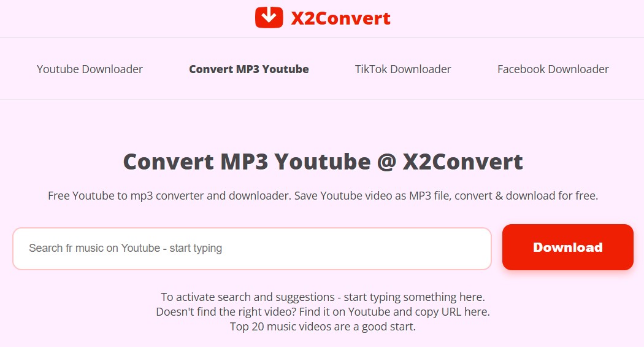Open the Youtube Downloader page

click(90, 69)
